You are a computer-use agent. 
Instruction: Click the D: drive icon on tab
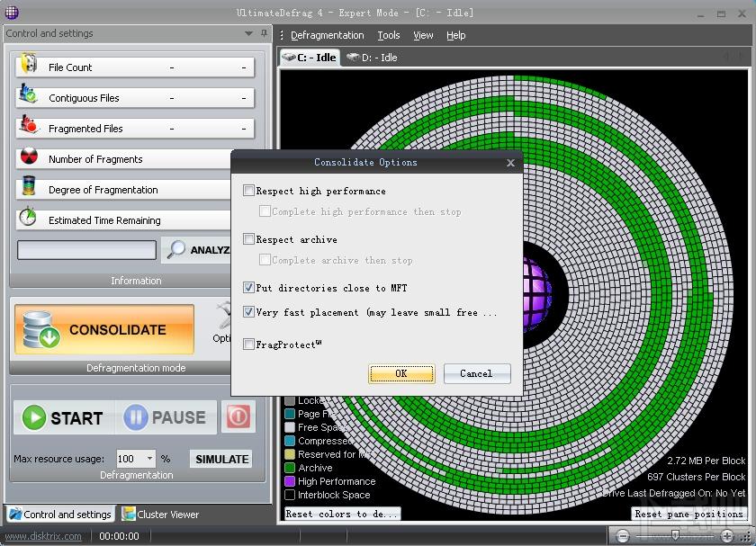(353, 57)
